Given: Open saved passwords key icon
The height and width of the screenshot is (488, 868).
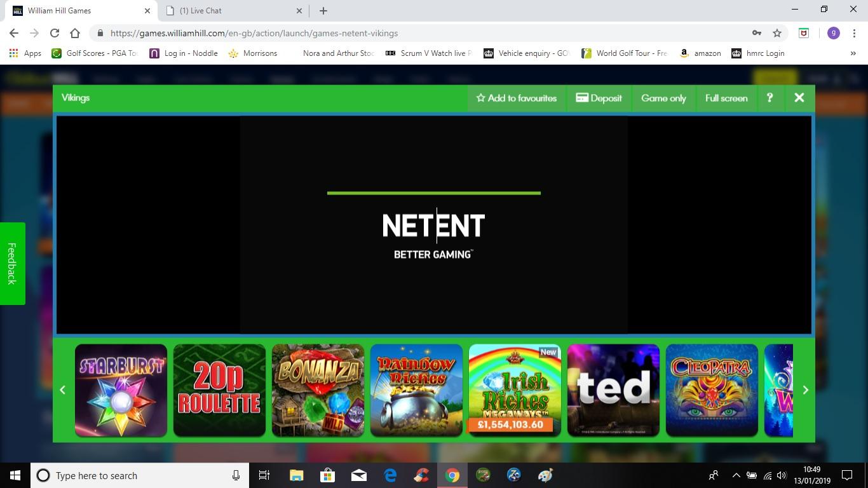Looking at the screenshot, I should tap(756, 33).
